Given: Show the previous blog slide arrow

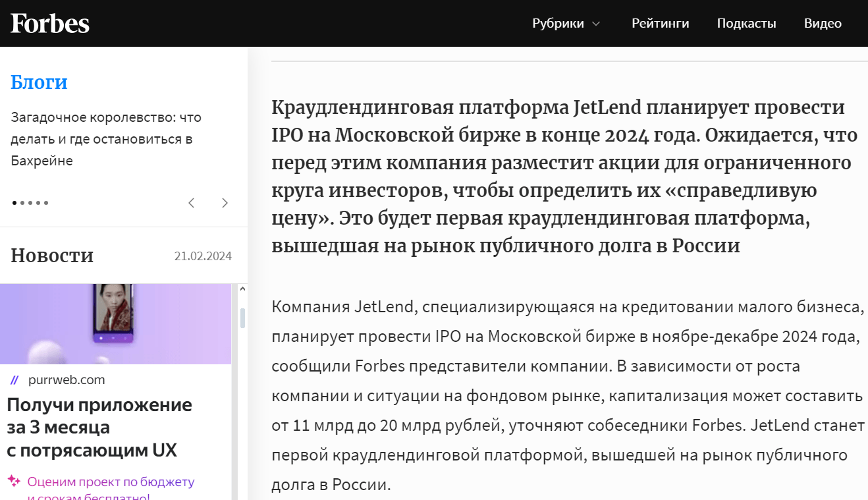Looking at the screenshot, I should point(192,203).
